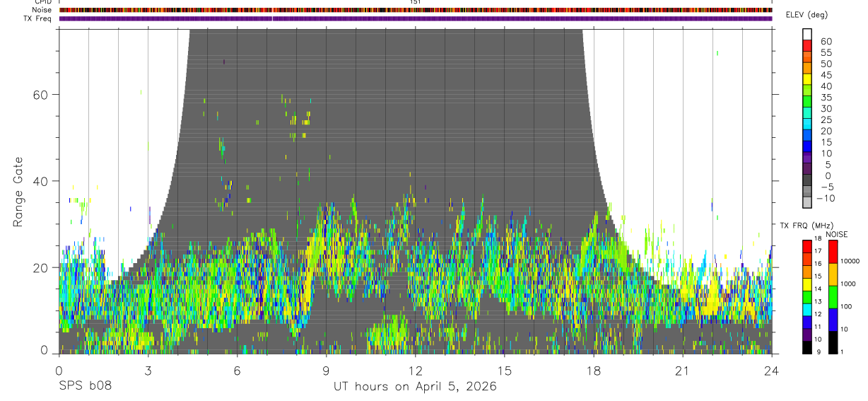Click the '50' tick label on the ELEV scale
The width and height of the screenshot is (868, 401).
[x=826, y=64]
